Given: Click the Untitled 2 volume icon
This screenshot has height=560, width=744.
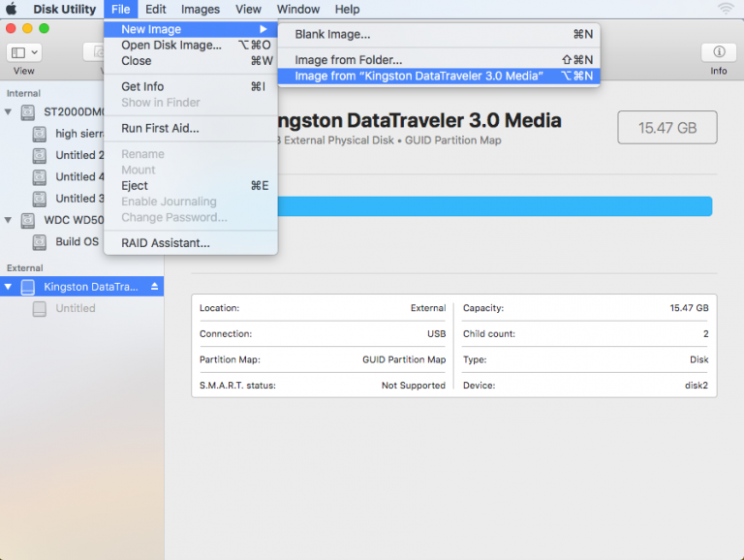Looking at the screenshot, I should coord(40,156).
